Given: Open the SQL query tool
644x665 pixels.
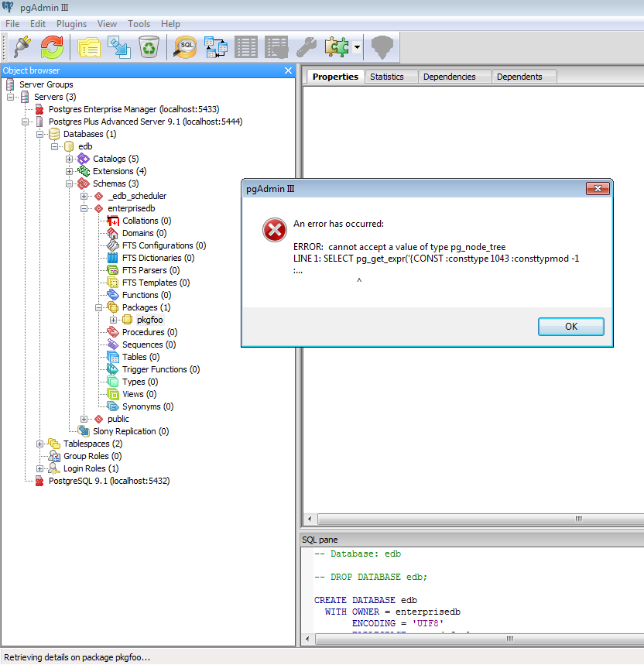Looking at the screenshot, I should [186, 47].
